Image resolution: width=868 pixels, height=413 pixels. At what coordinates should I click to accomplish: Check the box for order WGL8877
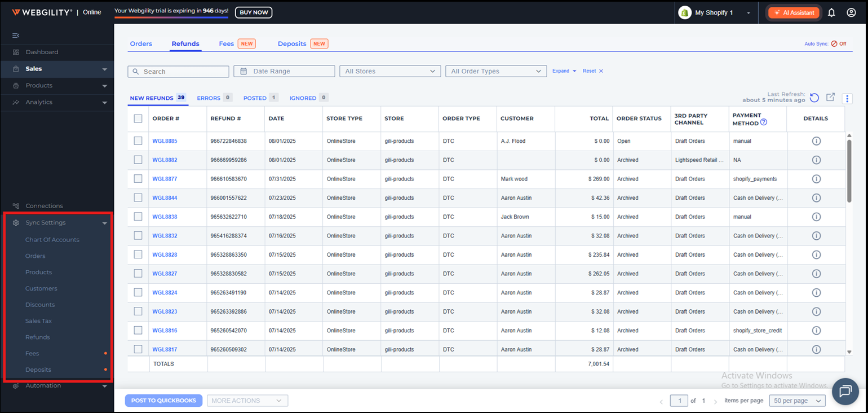pos(138,179)
